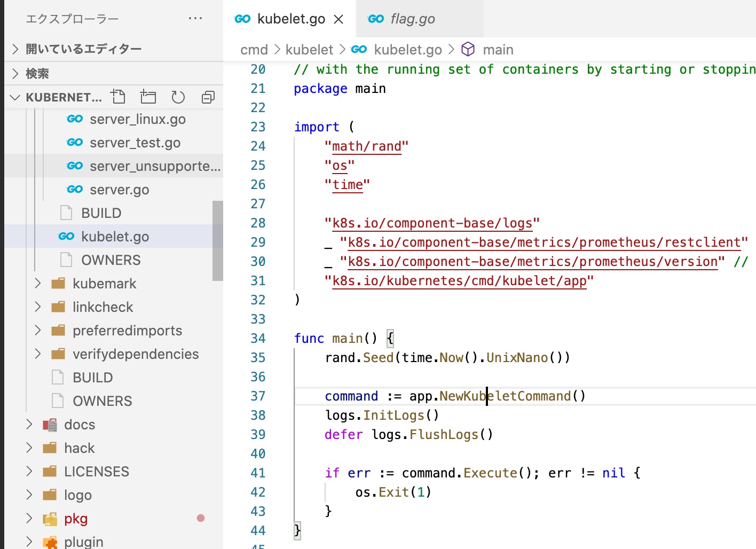Expand the docs folder chevron
756x549 pixels.
(29, 424)
